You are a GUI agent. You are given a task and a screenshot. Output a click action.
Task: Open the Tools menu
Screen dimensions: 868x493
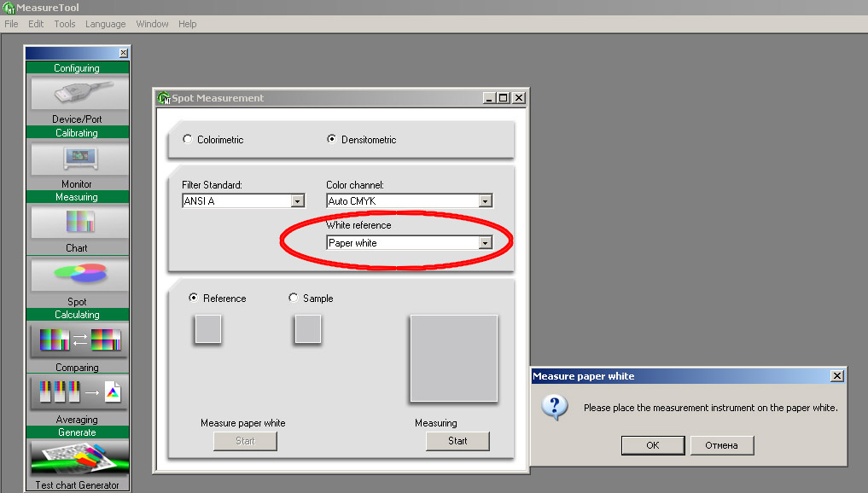pos(65,24)
